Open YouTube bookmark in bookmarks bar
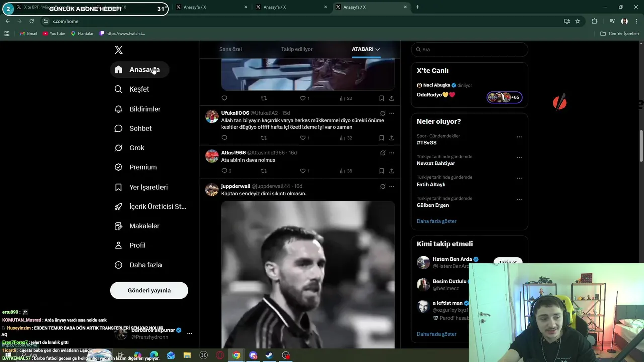This screenshot has width=644, height=362. (x=54, y=33)
